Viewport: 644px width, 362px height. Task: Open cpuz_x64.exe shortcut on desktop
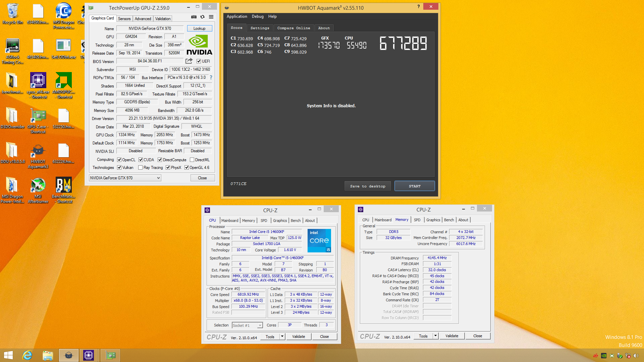point(38,85)
